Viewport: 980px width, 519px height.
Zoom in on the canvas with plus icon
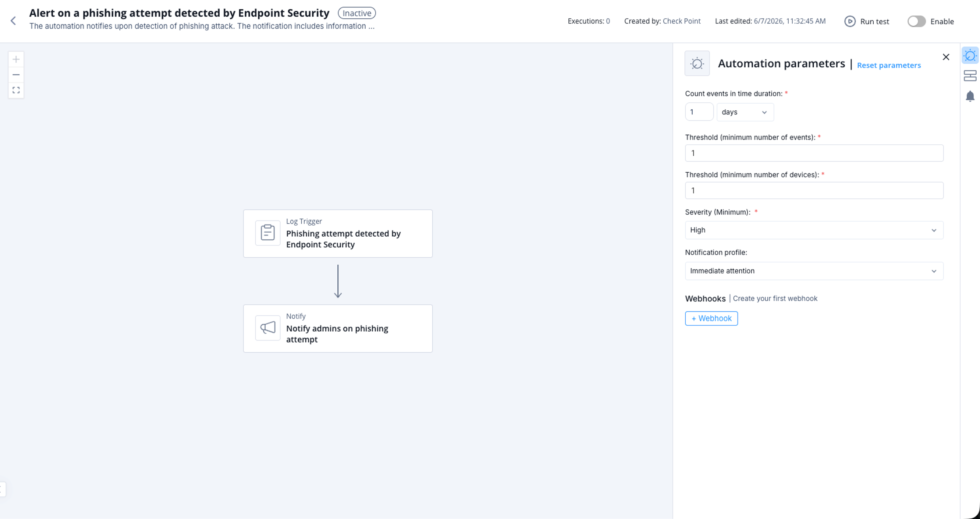click(16, 59)
